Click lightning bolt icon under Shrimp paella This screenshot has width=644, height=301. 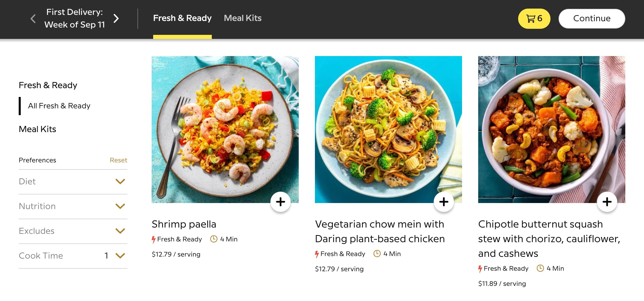point(153,239)
